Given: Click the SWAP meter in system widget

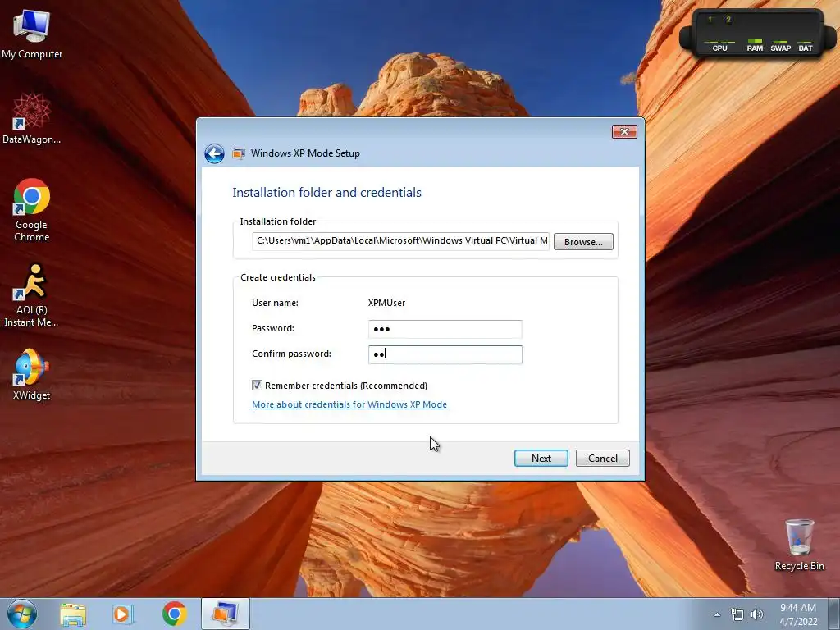Looking at the screenshot, I should tap(781, 45).
